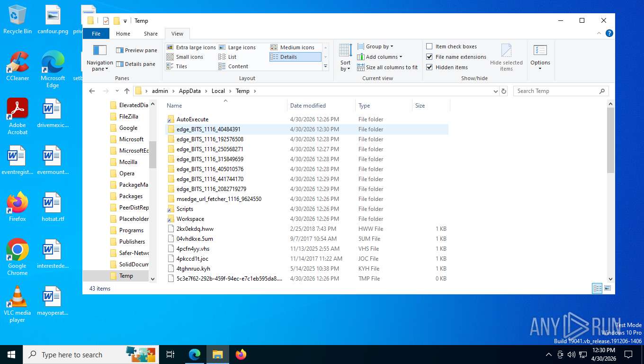Screen dimensions: 644x364
Task: Click AppData in the address path
Action: pyautogui.click(x=190, y=91)
